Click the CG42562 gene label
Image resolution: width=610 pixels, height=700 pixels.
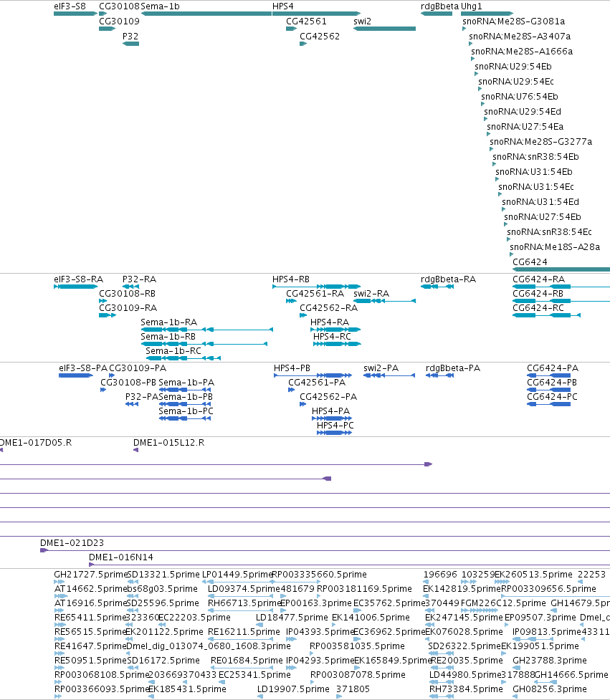320,37
